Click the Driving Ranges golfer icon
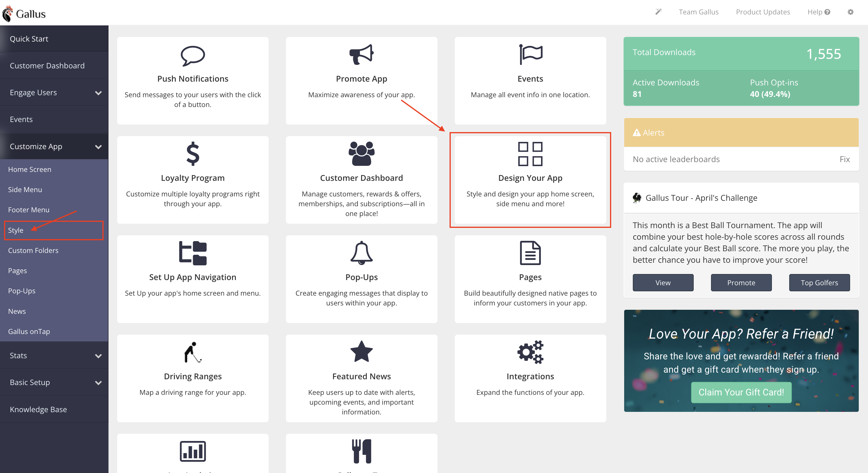The image size is (868, 473). (x=193, y=352)
